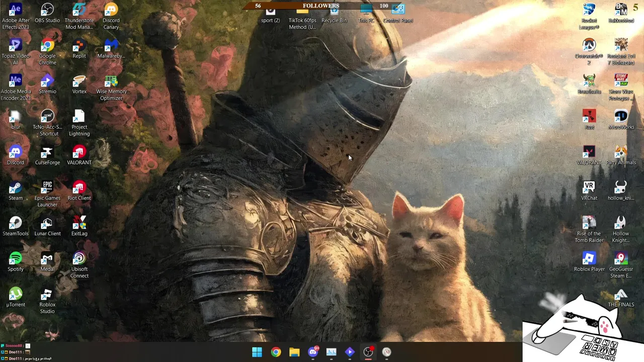
Task: Open the Windows Start menu
Action: tap(257, 352)
